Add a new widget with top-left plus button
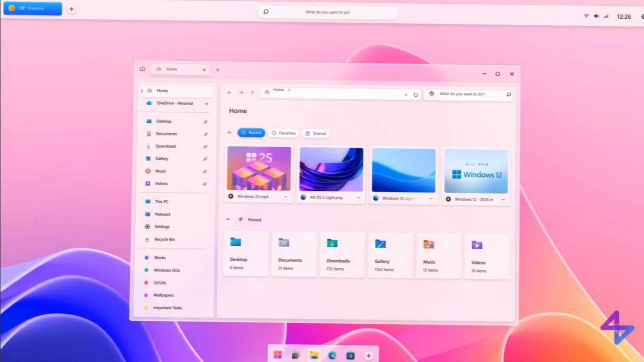Viewport: 644px width, 362px height. click(71, 9)
